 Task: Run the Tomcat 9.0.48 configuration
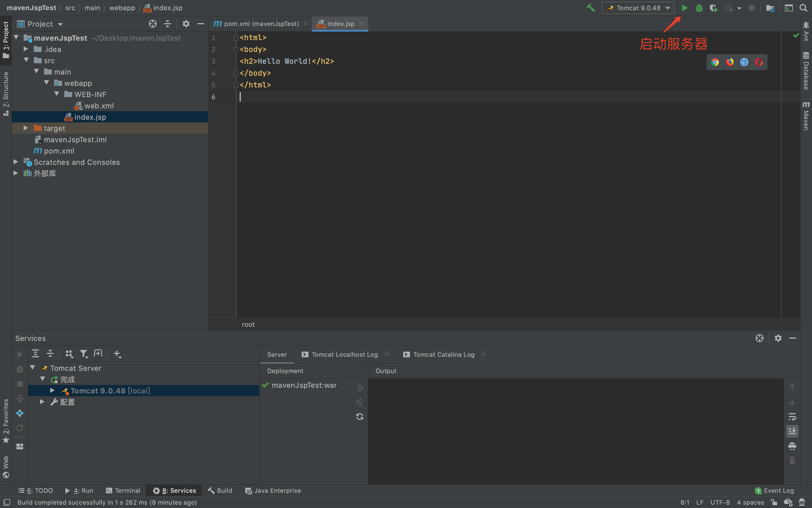point(685,8)
